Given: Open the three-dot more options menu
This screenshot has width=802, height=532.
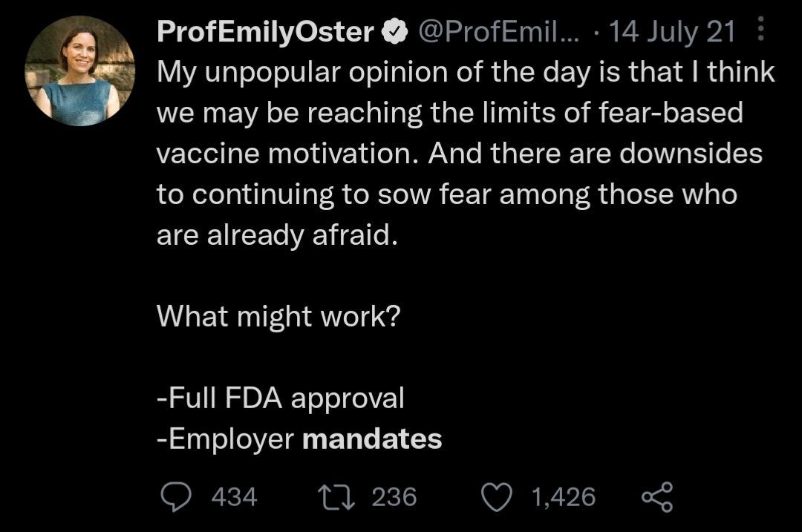Looking at the screenshot, I should [x=758, y=31].
